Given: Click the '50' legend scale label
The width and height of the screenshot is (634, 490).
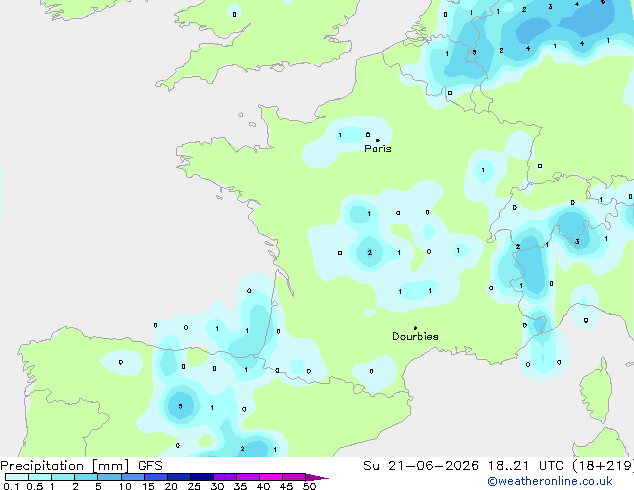Looking at the screenshot, I should point(309,486).
